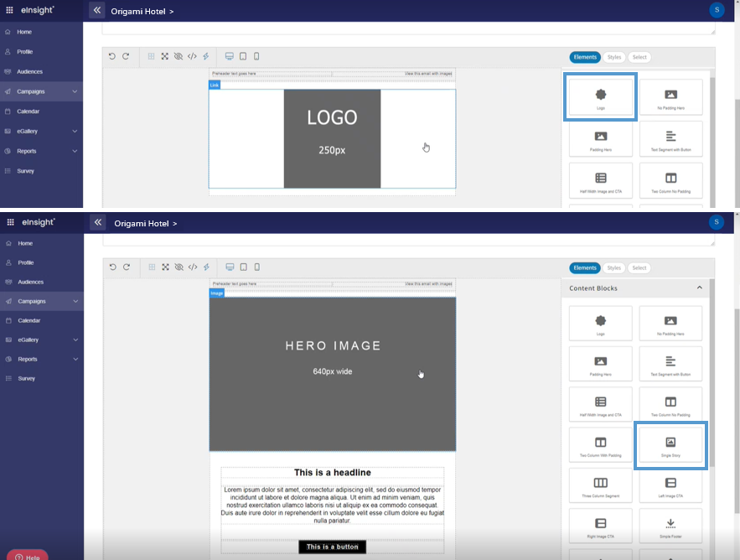Select Two Column No Padding in the upper panel
Image resolution: width=740 pixels, height=560 pixels.
coord(670,180)
